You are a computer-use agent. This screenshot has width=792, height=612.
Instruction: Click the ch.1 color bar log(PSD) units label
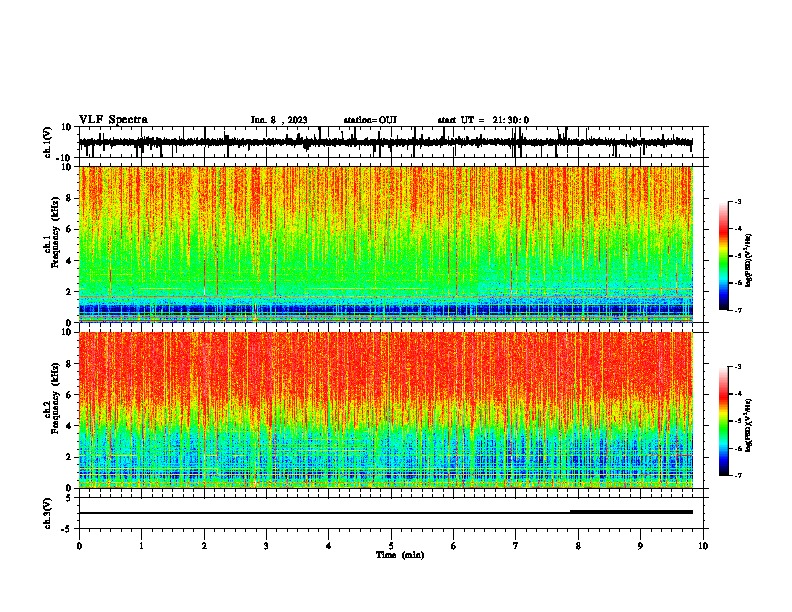point(749,261)
